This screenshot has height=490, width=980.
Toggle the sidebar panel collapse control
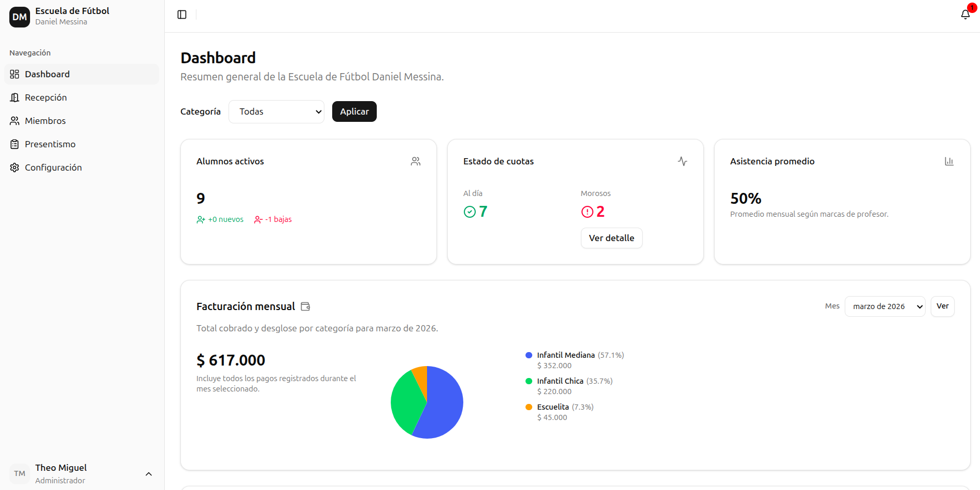coord(181,14)
